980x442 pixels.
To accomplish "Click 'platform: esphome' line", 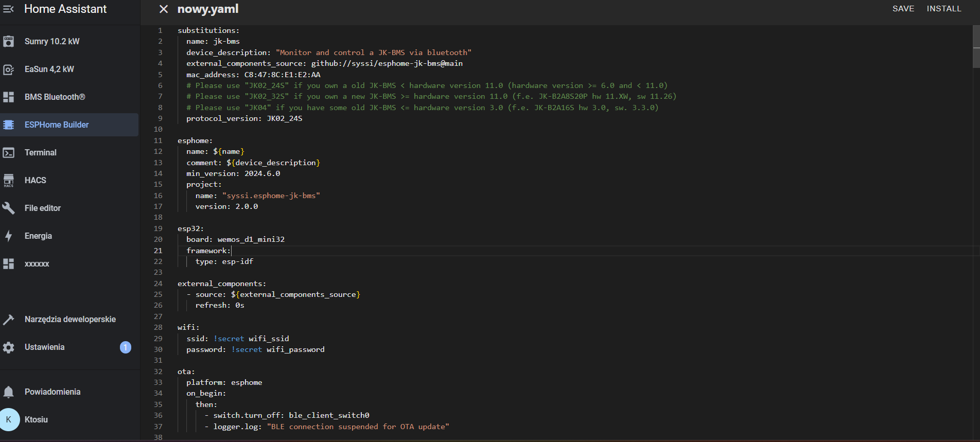I will [224, 382].
